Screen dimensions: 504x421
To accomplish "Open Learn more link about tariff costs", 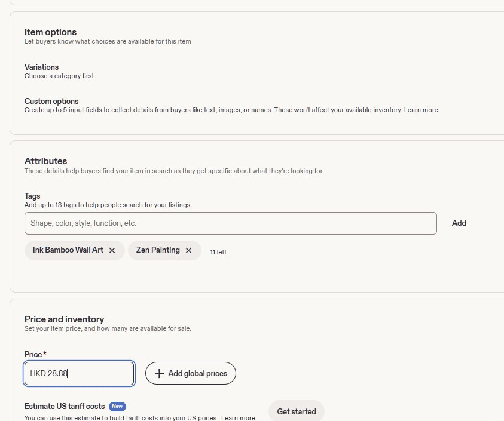I will (x=239, y=418).
